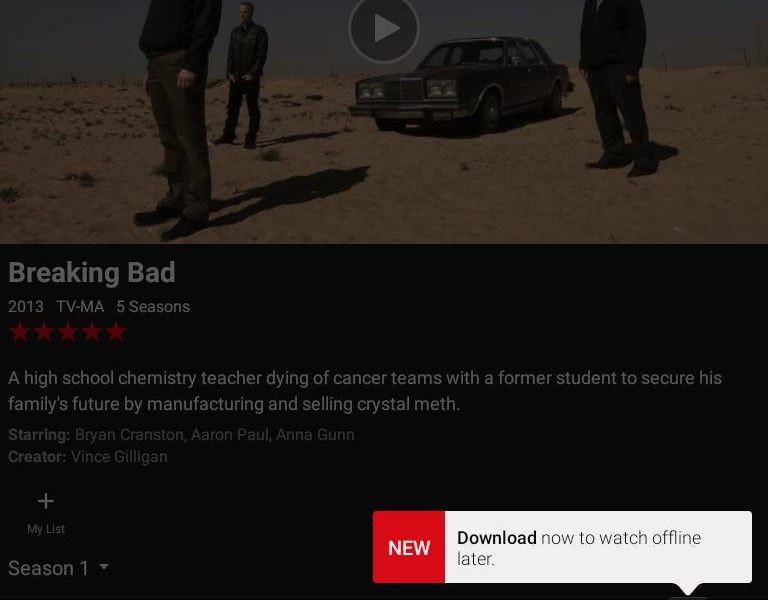Screen dimensions: 768x600
Task: Select Bryan Cranston in Starring list
Action: (130, 435)
